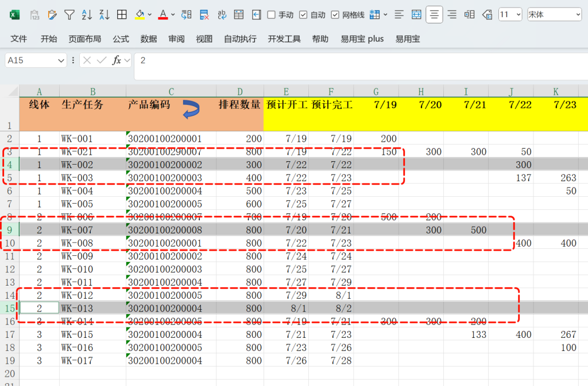Click cell WK-007
Image resolution: width=588 pixels, height=386 pixels.
pyautogui.click(x=92, y=230)
